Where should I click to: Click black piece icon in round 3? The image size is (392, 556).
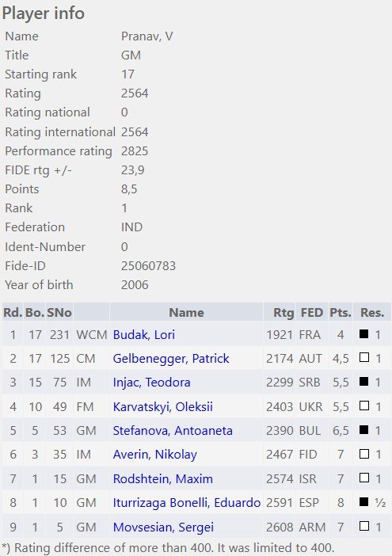[364, 382]
